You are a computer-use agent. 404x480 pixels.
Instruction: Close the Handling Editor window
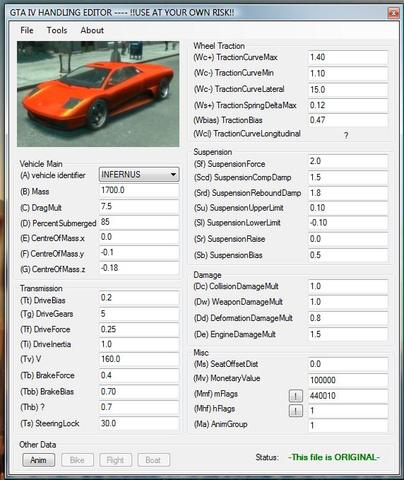click(x=394, y=13)
